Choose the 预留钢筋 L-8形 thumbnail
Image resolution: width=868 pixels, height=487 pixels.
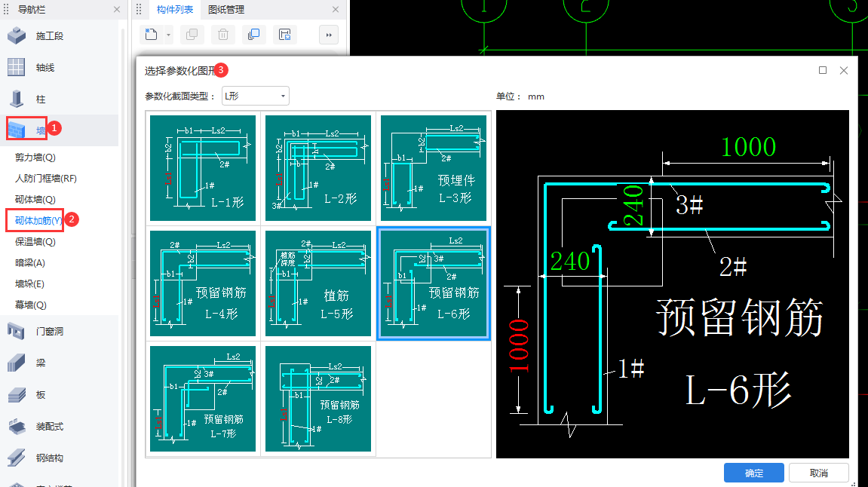pos(318,399)
